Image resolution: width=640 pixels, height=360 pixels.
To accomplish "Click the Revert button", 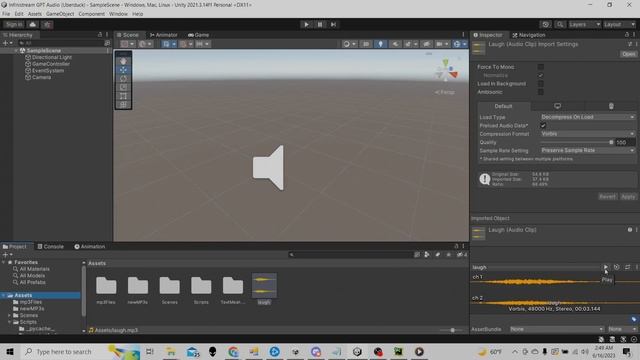I will pos(607,197).
